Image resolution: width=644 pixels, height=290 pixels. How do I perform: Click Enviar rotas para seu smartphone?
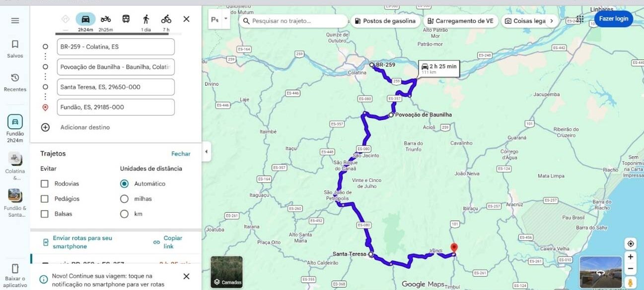(x=82, y=242)
